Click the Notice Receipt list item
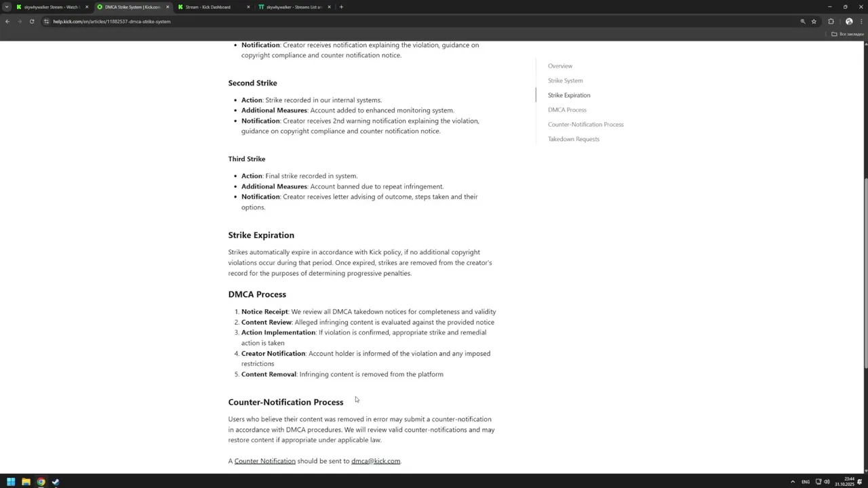This screenshot has width=868, height=488. pyautogui.click(x=368, y=312)
